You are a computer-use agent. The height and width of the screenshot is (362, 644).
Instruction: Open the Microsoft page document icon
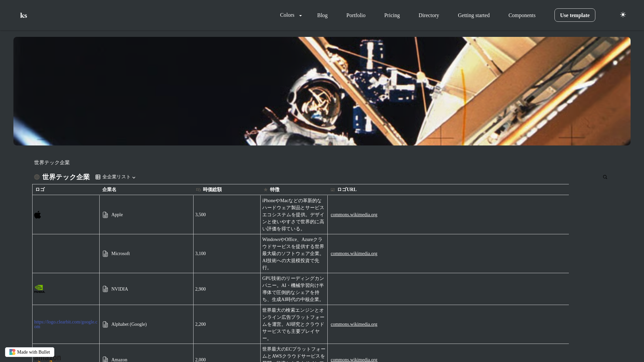[105, 254]
